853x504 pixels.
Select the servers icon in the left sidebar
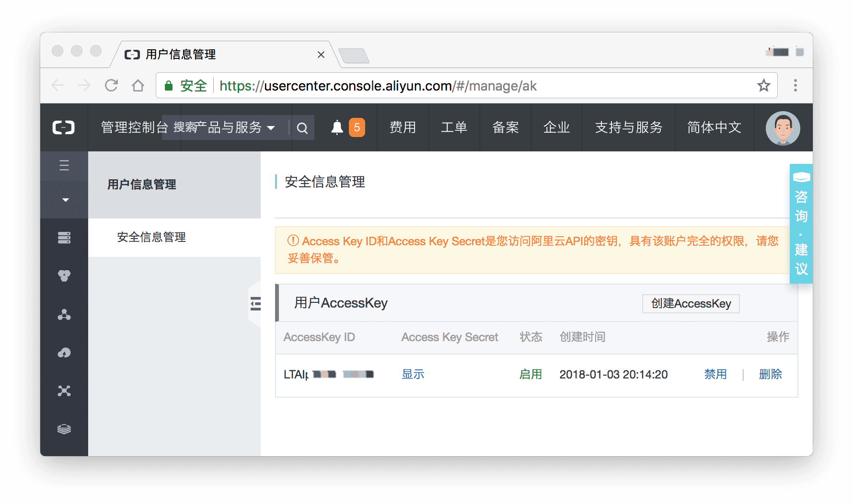pos(64,238)
